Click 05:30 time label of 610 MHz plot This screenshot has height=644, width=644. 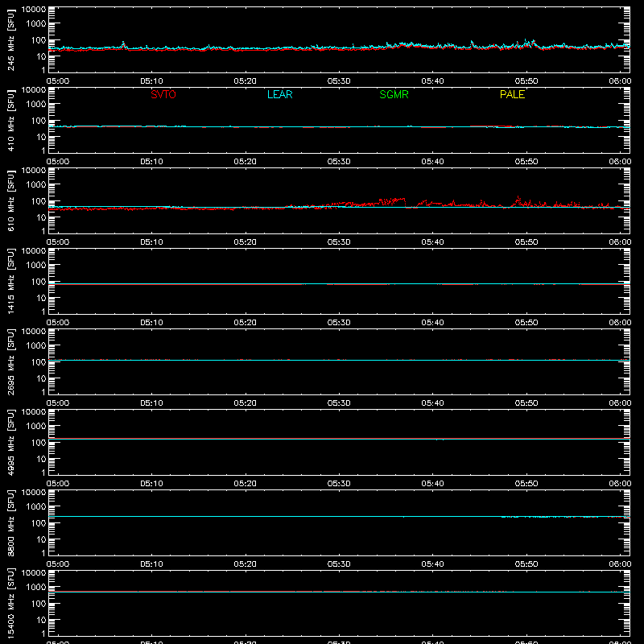(x=339, y=242)
